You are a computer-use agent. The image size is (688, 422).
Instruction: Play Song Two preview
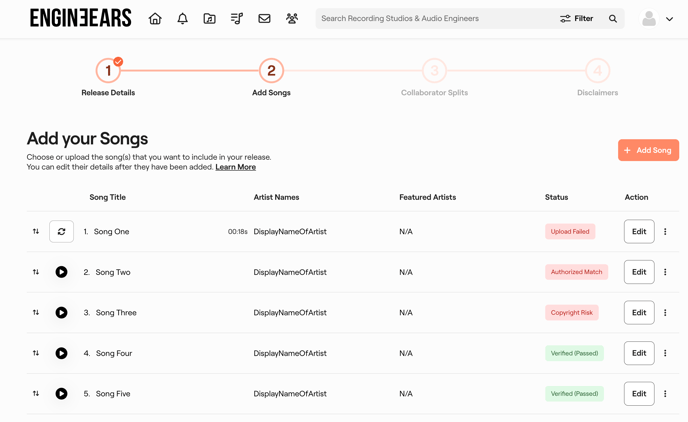click(61, 272)
